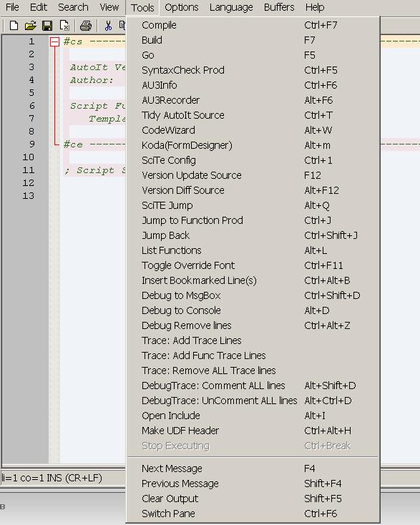Run SyntaxCheck Prod
This screenshot has width=420, height=525.
point(253,70)
